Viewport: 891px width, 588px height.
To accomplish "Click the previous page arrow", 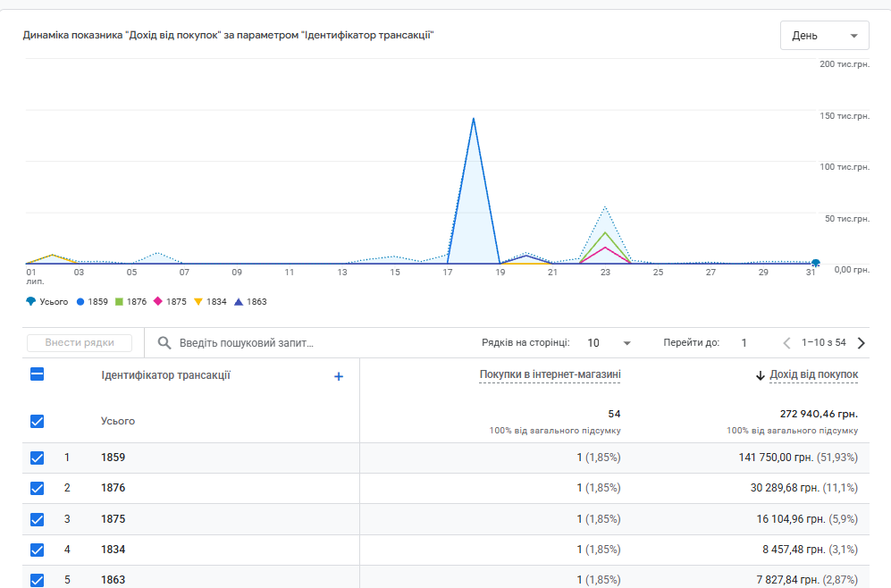I will click(787, 342).
